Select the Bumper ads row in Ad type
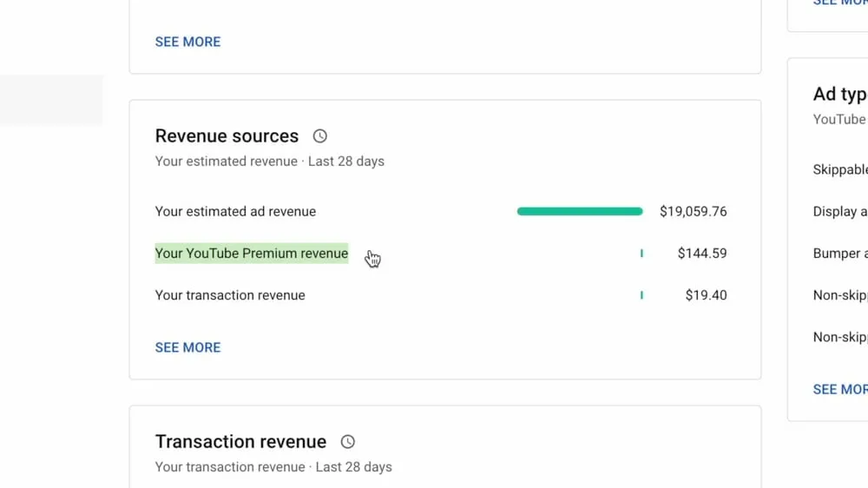Screen dimensions: 868x488 click(x=839, y=254)
